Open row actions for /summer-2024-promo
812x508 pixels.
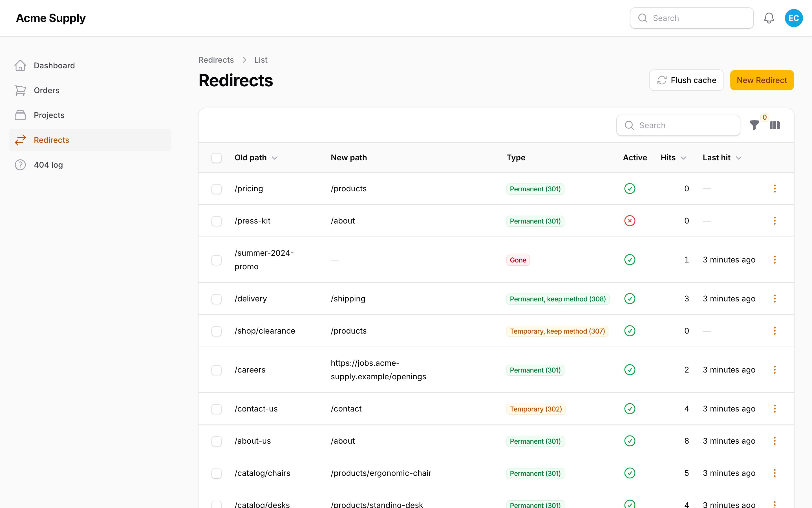pyautogui.click(x=775, y=260)
